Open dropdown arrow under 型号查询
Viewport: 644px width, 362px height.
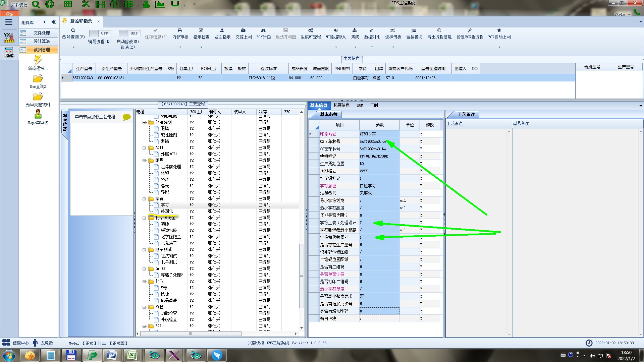coord(73,47)
